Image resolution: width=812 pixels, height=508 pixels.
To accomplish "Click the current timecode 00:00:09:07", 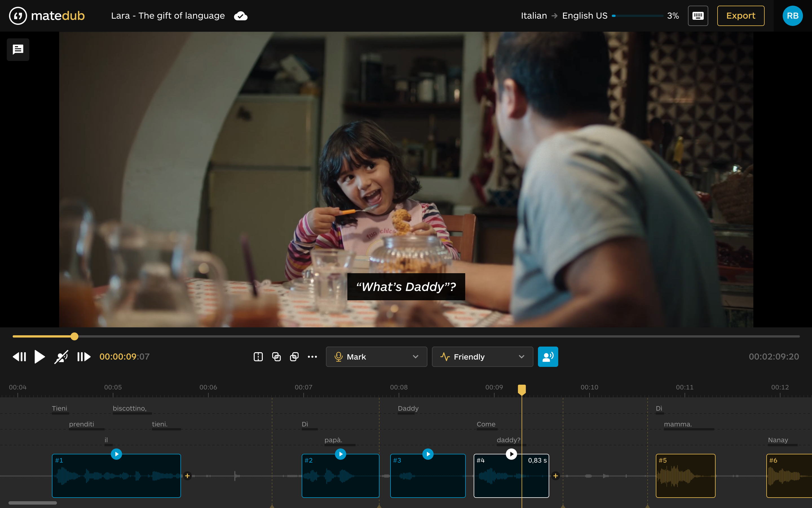I will [125, 357].
